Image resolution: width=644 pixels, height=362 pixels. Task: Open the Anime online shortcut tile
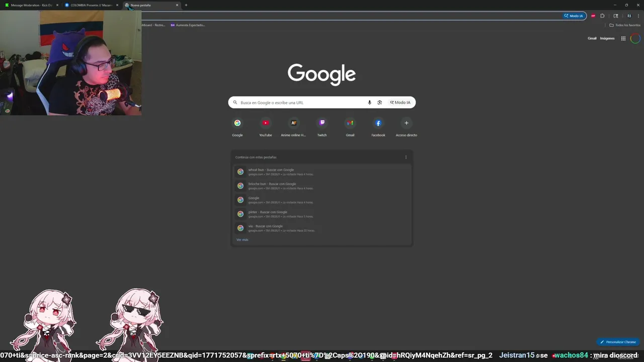point(293,127)
